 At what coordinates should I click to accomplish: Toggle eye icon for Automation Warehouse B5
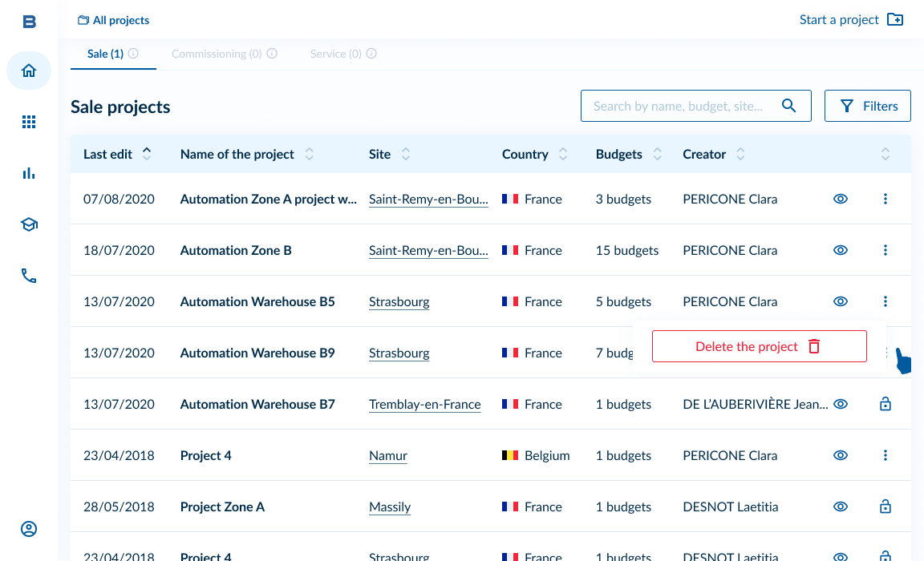(x=841, y=301)
